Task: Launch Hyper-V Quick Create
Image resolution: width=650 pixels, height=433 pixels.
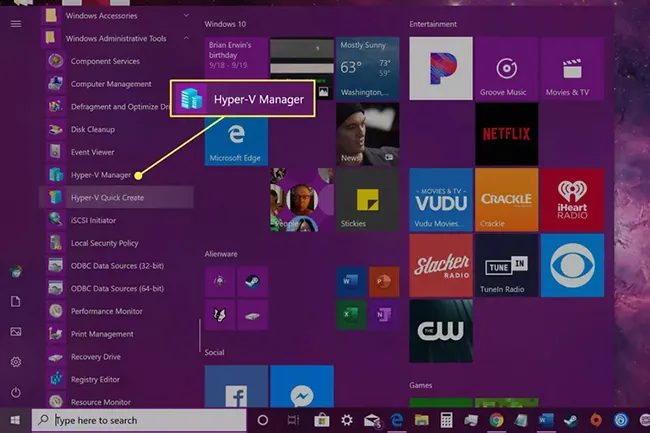Action: pos(116,198)
